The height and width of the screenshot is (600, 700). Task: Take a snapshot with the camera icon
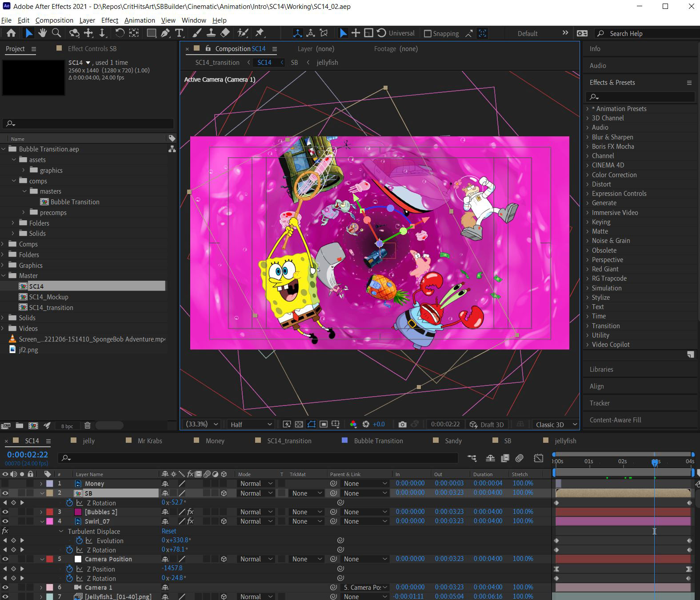(402, 425)
